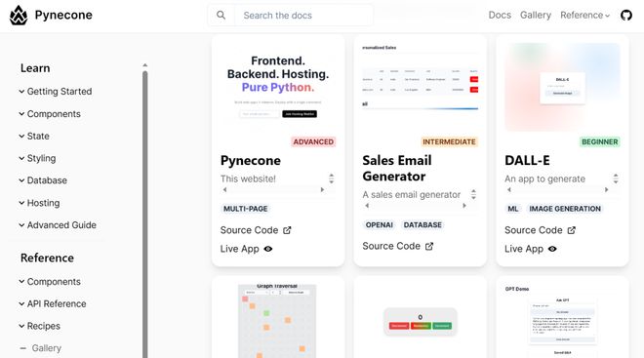
Task: Open Gallery in top navigation
Action: pos(536,16)
